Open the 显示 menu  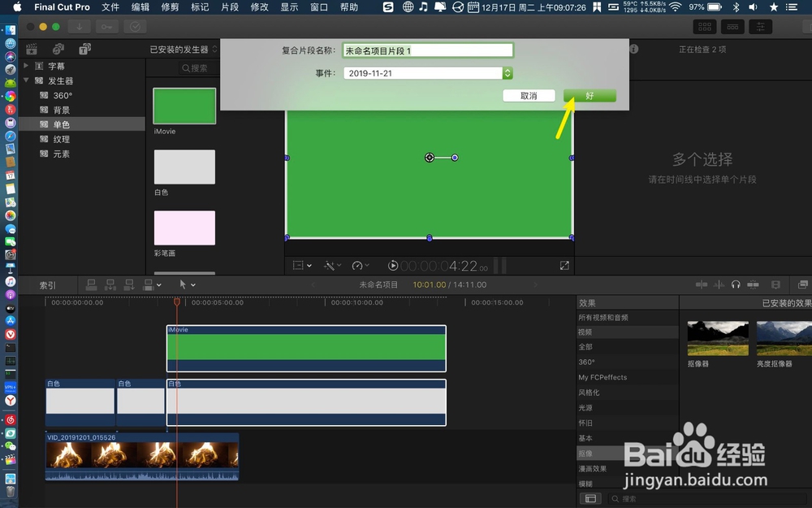click(289, 7)
